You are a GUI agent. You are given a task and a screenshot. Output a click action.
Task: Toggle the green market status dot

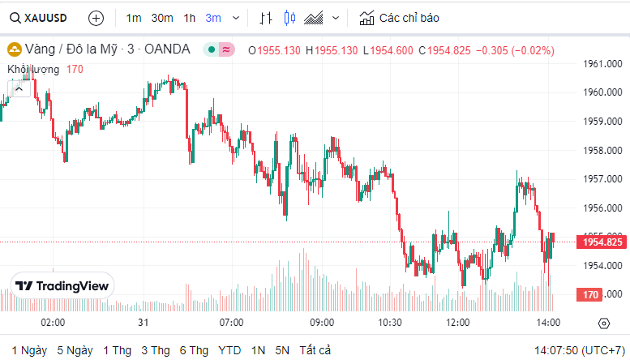click(x=211, y=49)
